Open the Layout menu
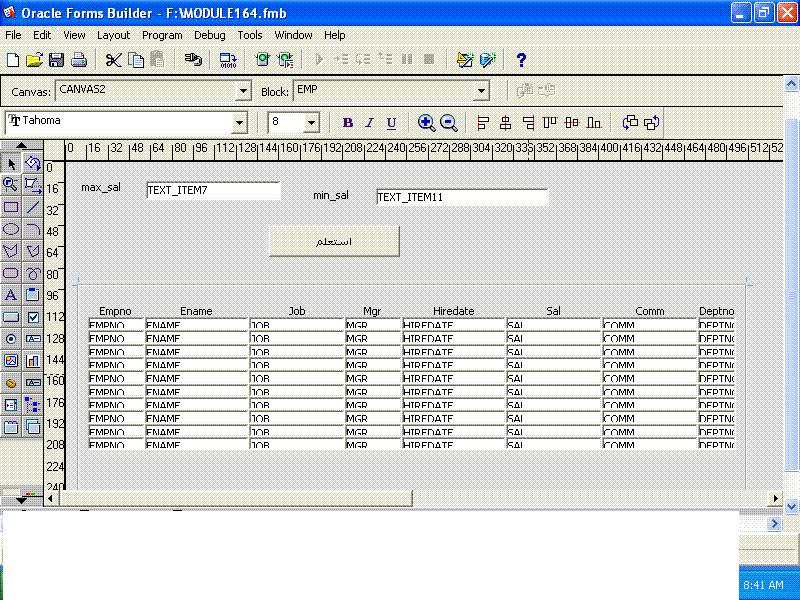 [113, 34]
